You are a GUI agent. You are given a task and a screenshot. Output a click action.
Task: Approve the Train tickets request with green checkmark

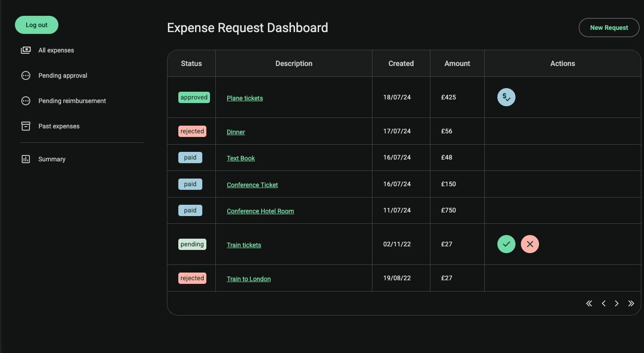(506, 244)
